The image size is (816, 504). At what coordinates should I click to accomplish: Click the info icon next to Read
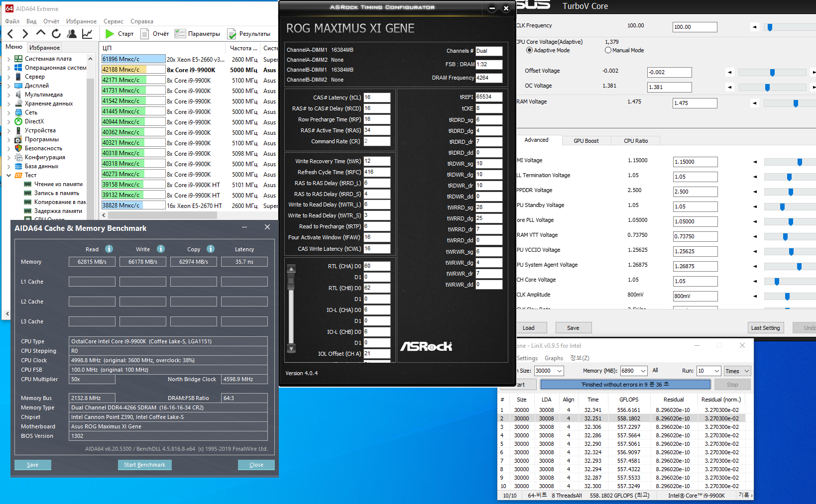point(109,249)
